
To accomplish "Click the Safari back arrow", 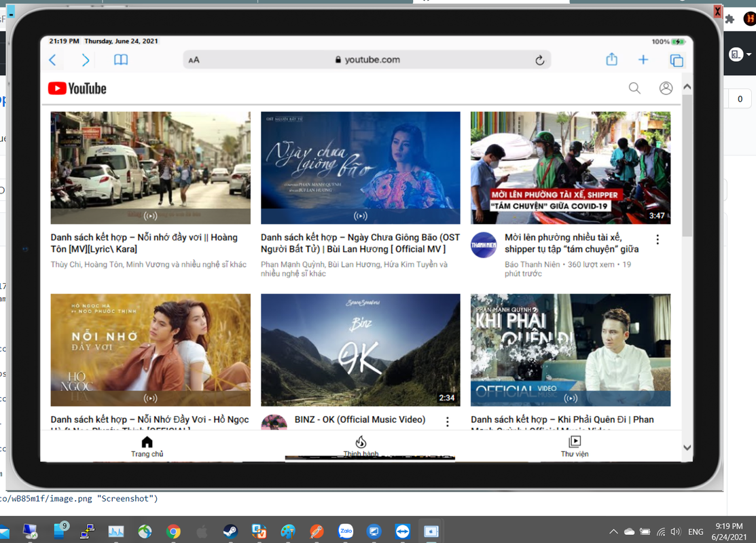I will click(53, 60).
